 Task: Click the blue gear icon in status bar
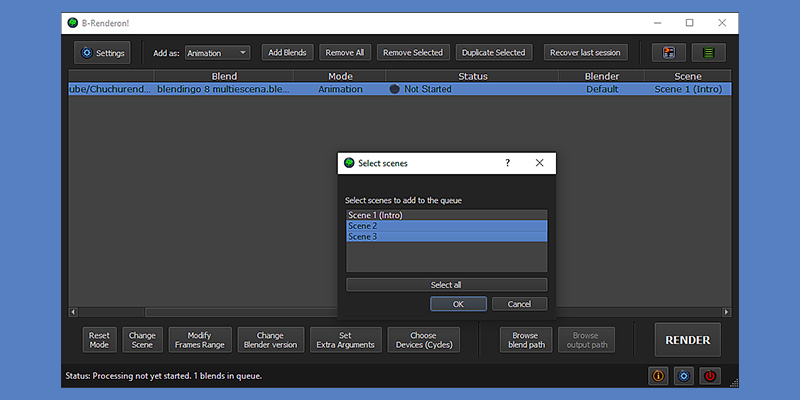coord(684,376)
